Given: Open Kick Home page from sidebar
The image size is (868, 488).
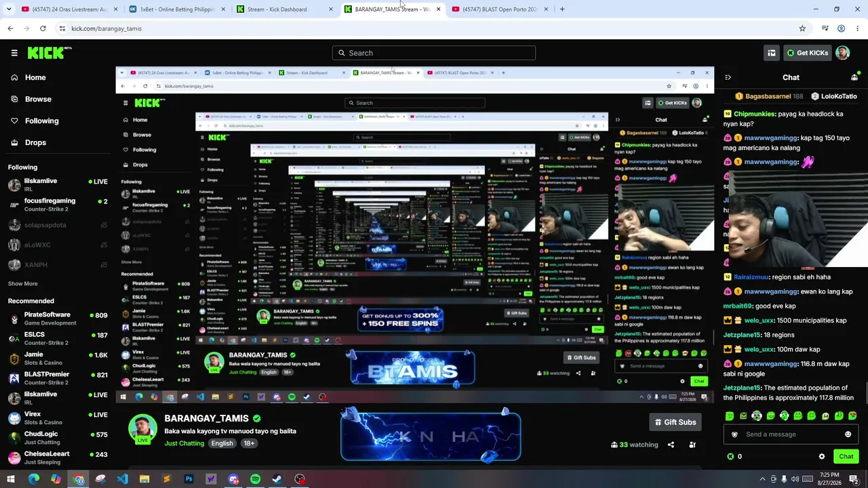Looking at the screenshot, I should click(x=28, y=77).
